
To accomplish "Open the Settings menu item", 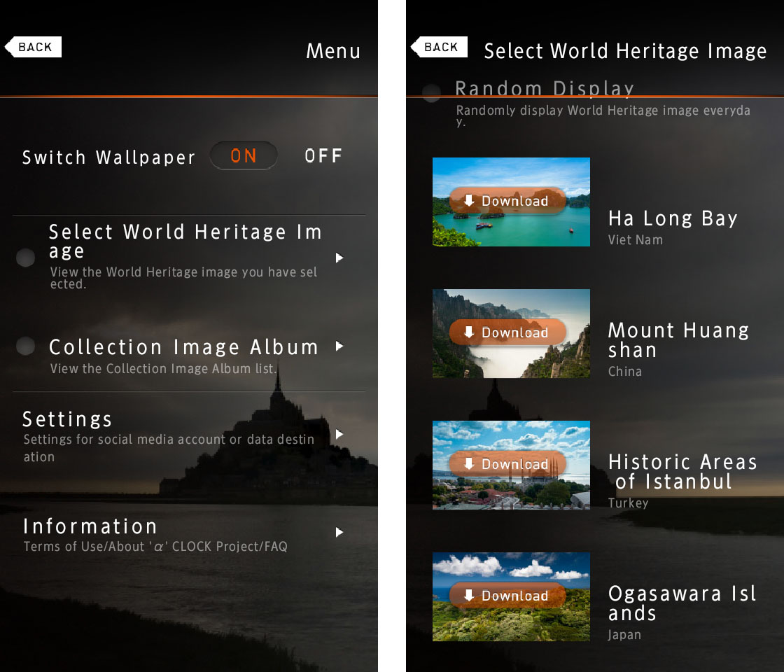I will click(67, 419).
